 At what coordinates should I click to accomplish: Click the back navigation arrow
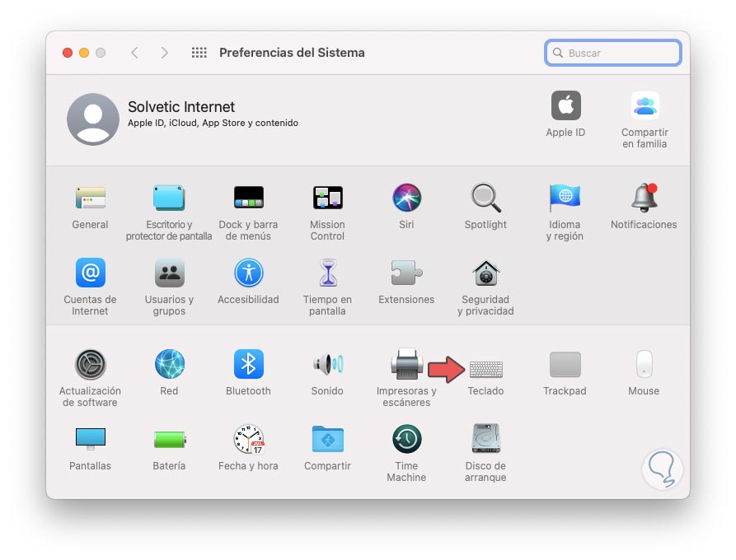[134, 52]
